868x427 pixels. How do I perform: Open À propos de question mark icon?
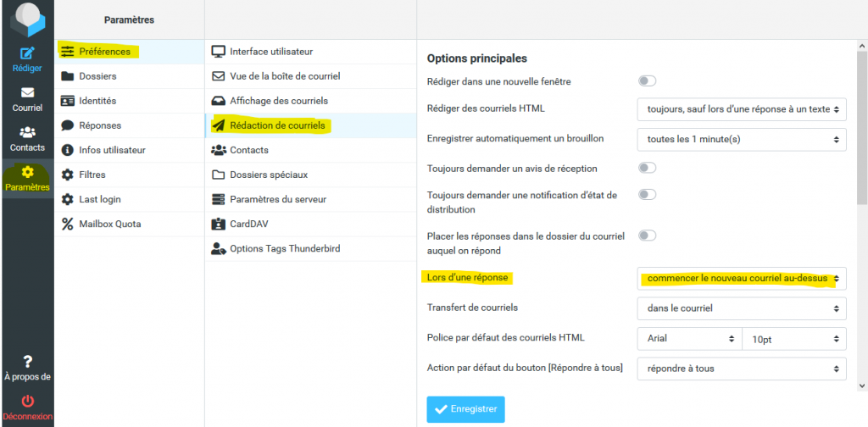click(x=27, y=362)
